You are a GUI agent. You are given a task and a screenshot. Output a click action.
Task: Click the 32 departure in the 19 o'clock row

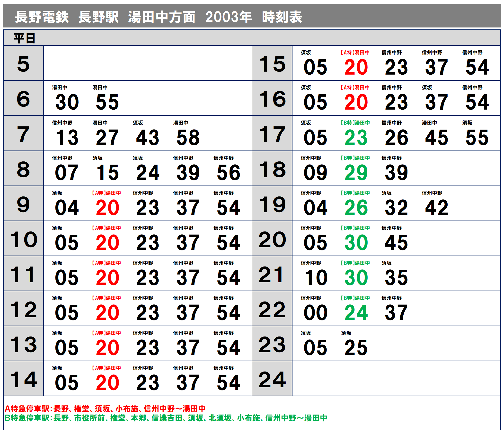[x=396, y=208]
